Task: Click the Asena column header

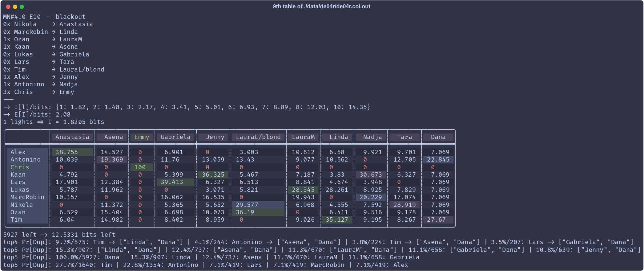Action: coord(112,137)
